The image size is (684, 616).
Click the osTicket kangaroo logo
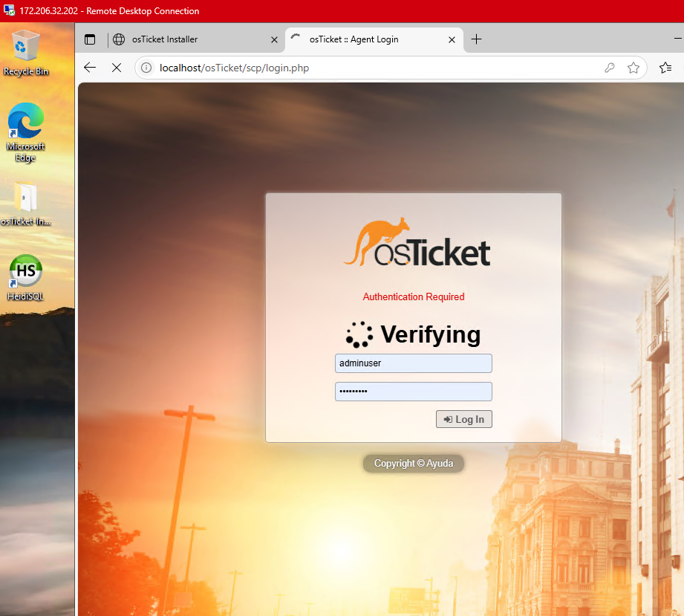[417, 241]
